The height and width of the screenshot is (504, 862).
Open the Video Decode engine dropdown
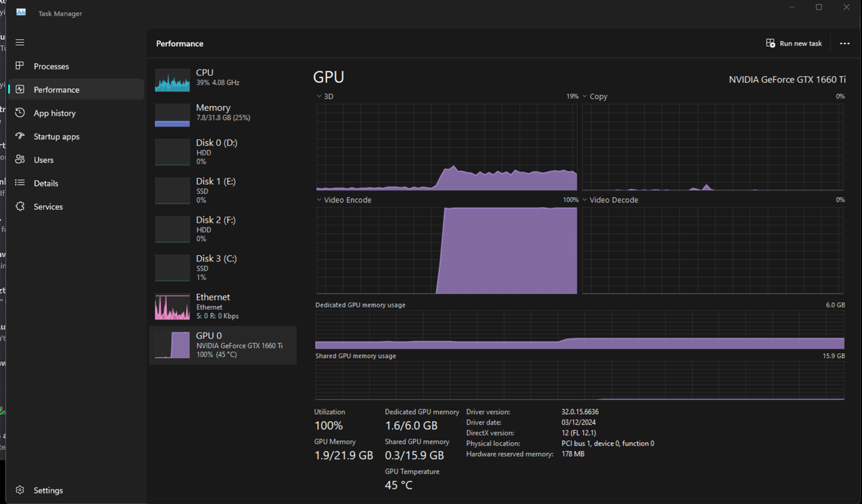585,200
